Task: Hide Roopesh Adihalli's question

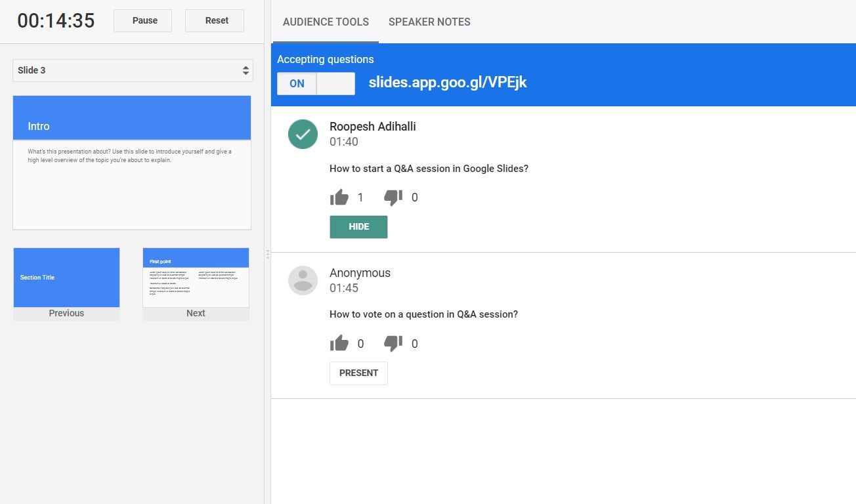Action: (x=358, y=226)
